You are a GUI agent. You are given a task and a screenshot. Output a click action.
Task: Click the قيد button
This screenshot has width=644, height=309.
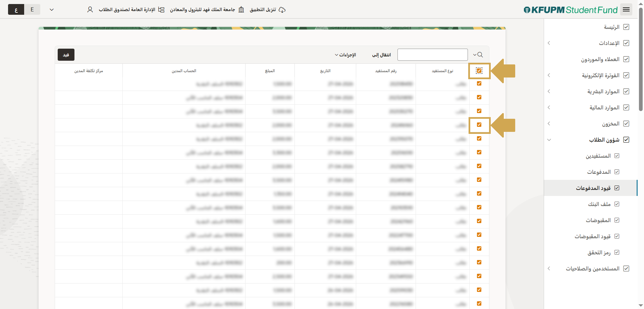[x=66, y=55]
